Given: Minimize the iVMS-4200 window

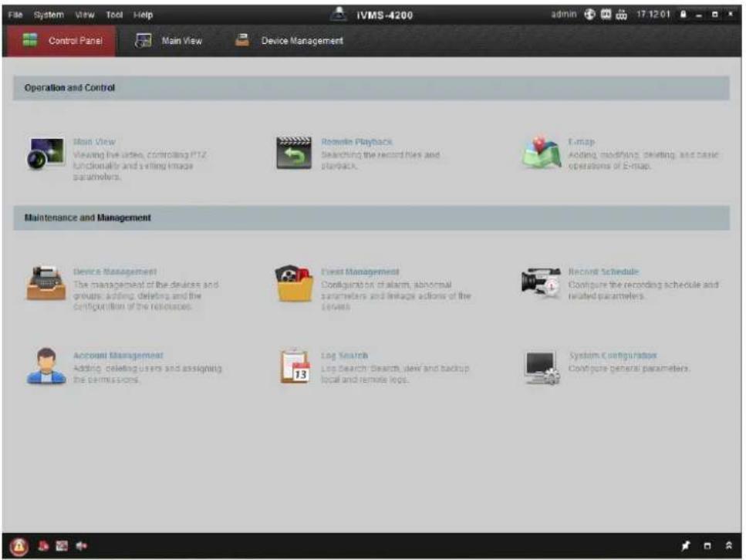Looking at the screenshot, I should click(x=699, y=15).
